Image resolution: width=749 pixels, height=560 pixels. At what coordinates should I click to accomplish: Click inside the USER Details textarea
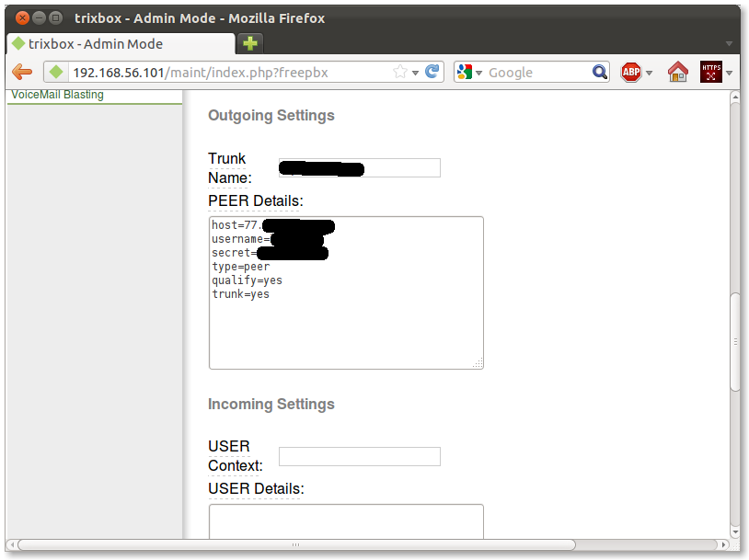[x=346, y=521]
